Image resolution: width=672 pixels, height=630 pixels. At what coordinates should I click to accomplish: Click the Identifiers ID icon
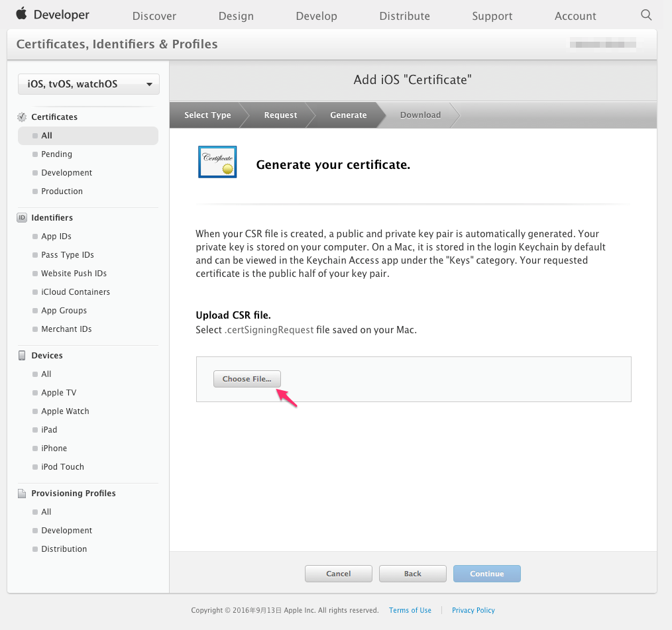point(22,217)
